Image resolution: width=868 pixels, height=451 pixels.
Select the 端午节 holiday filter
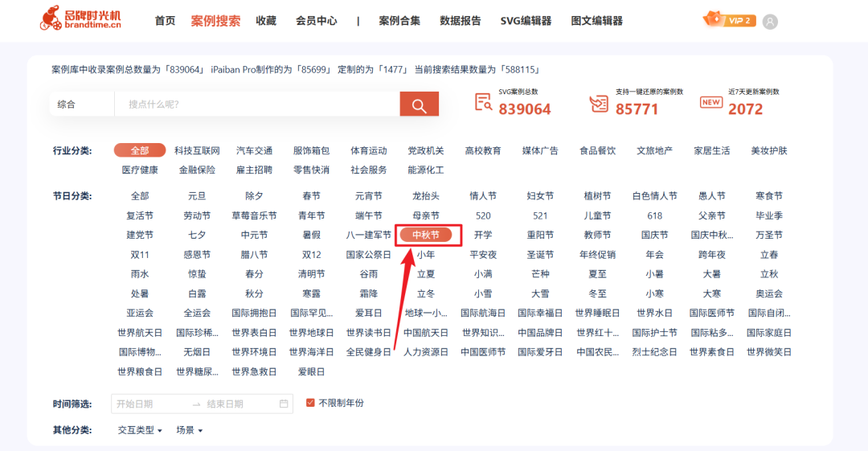pyautogui.click(x=369, y=215)
